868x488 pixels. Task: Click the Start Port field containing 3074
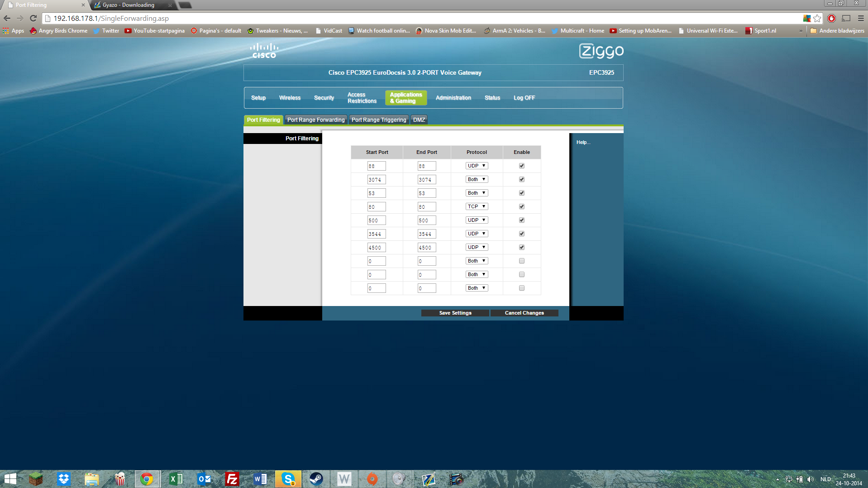pos(377,180)
